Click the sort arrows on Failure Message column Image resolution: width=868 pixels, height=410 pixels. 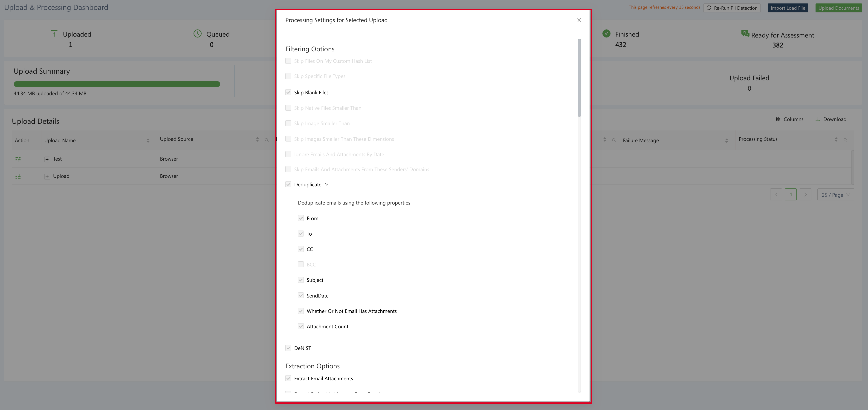click(x=726, y=141)
